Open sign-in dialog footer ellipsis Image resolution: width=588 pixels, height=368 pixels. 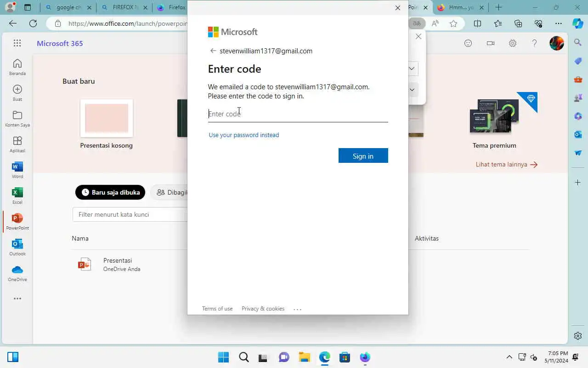tap(297, 309)
